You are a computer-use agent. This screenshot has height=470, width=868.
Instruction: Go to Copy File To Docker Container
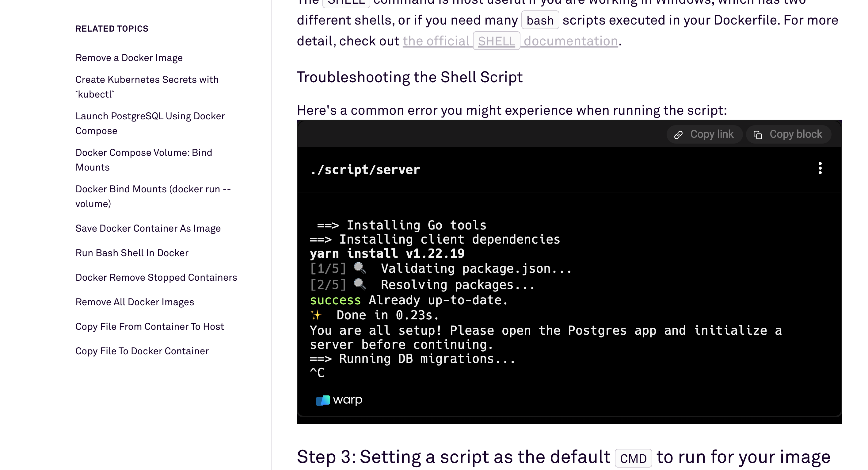[x=142, y=351]
